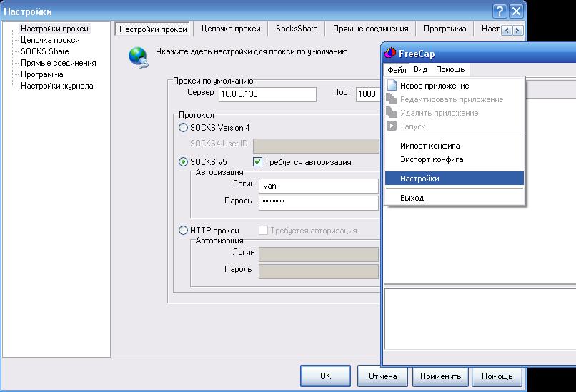Select SOCKS Version 4 protocol
The width and height of the screenshot is (576, 392).
(x=183, y=128)
